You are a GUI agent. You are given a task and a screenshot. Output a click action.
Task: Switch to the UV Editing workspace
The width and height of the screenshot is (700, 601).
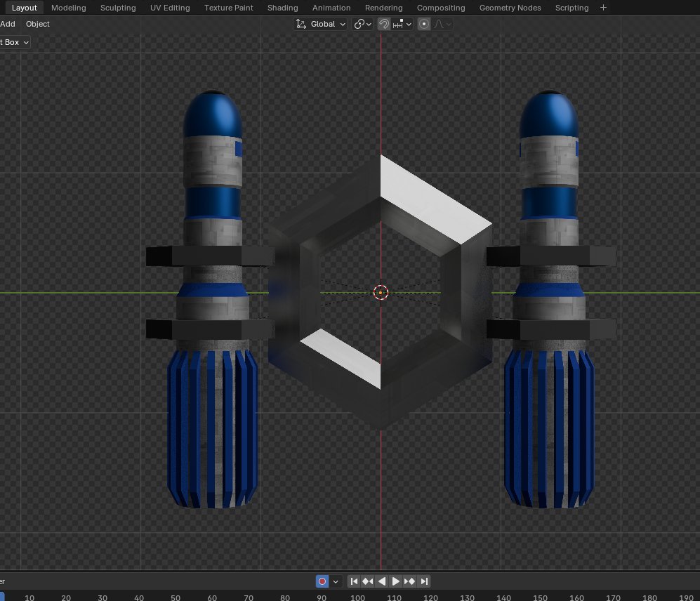click(x=170, y=8)
